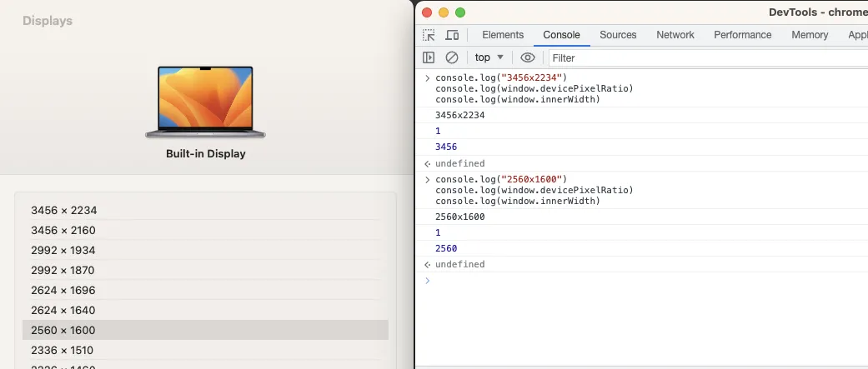Activate the inspect element picker icon
This screenshot has width=868, height=369.
pos(429,35)
